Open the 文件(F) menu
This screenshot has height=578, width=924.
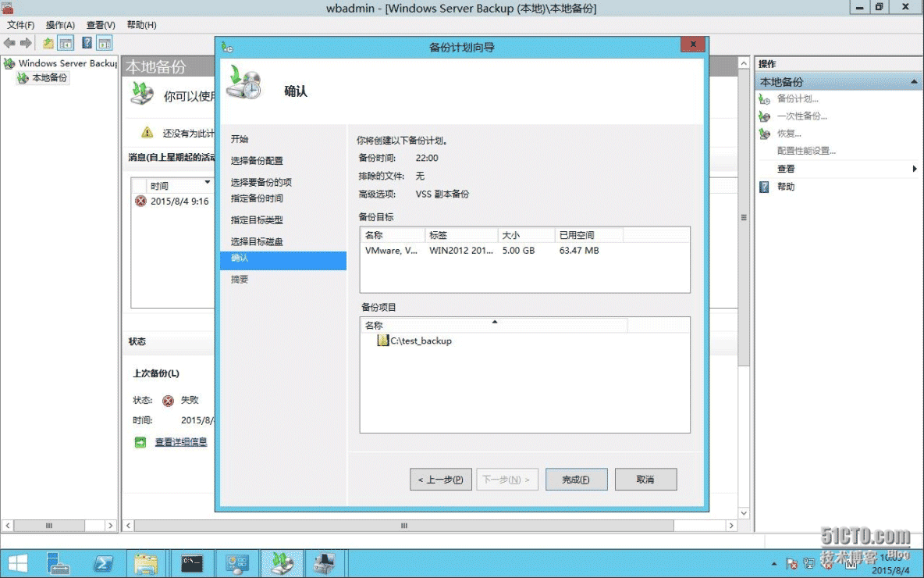pyautogui.click(x=20, y=25)
